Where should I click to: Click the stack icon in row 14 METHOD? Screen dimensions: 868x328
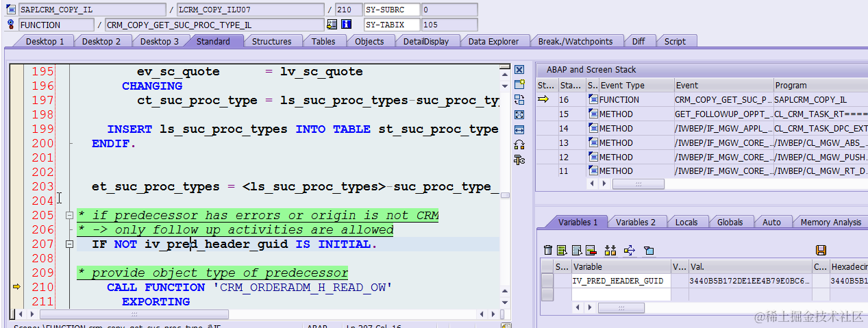click(593, 129)
